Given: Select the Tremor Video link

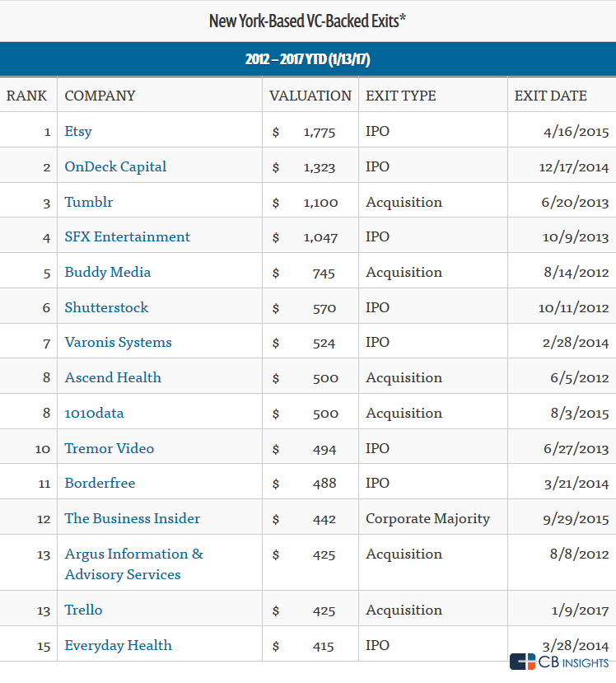Looking at the screenshot, I should coord(110,448).
